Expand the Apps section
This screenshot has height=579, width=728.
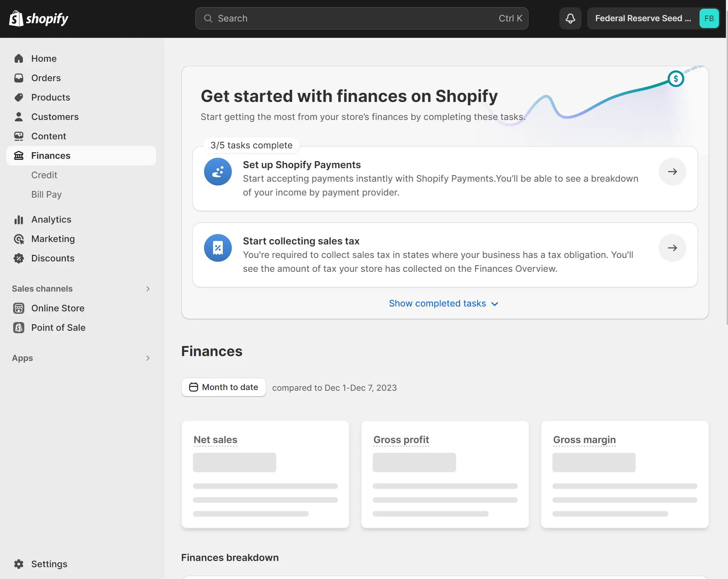148,358
